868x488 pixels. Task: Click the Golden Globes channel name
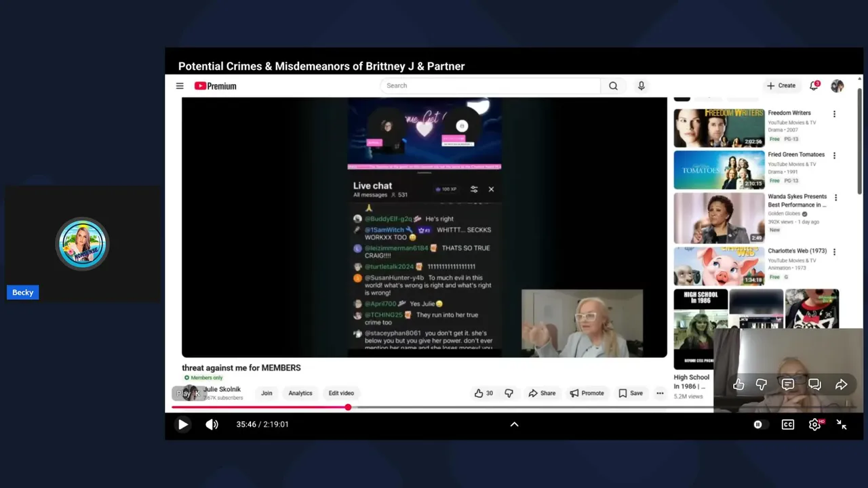point(784,213)
